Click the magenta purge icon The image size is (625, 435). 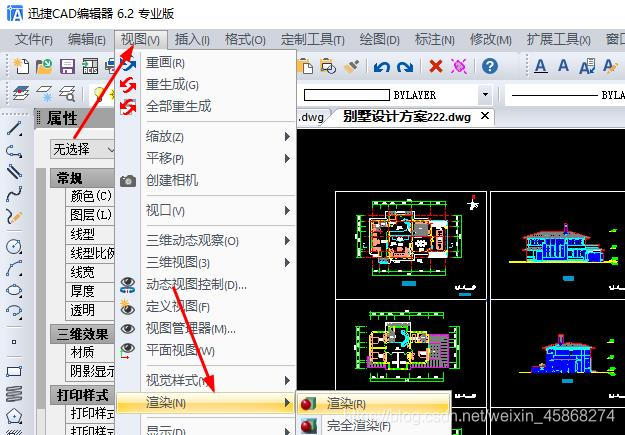coord(459,66)
